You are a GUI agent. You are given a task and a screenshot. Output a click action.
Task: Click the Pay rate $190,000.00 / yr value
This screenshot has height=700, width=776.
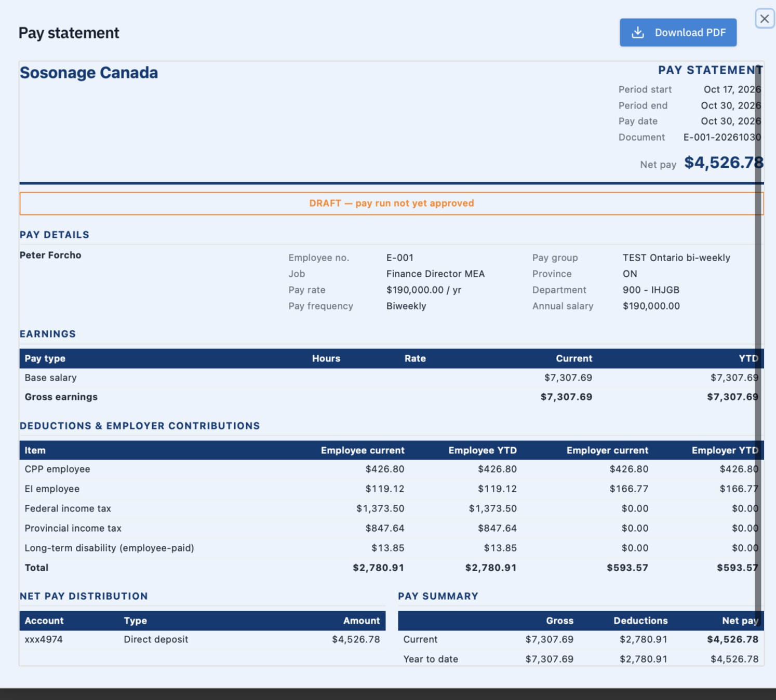[x=424, y=290]
